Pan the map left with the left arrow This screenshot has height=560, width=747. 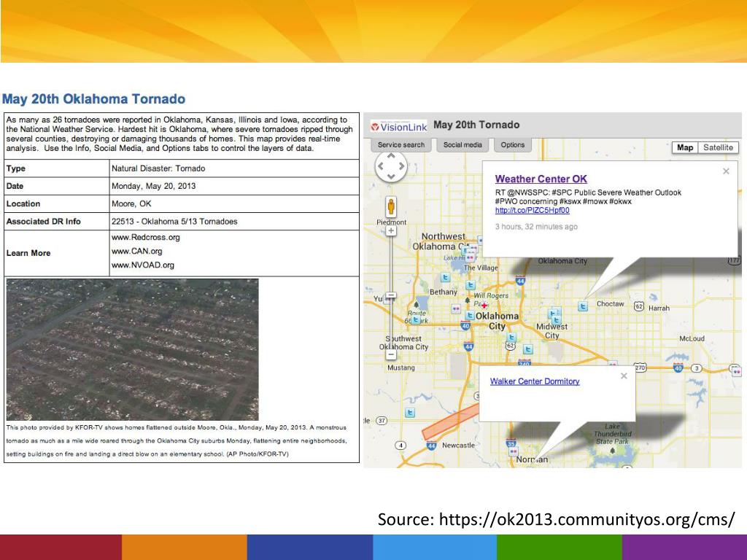[381, 166]
